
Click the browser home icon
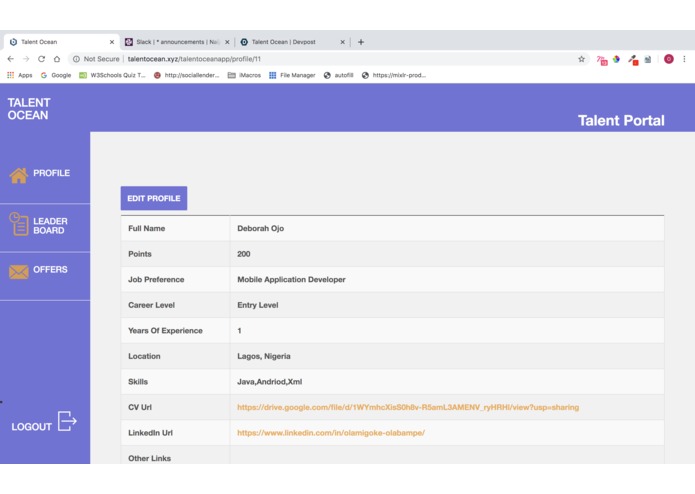click(57, 59)
